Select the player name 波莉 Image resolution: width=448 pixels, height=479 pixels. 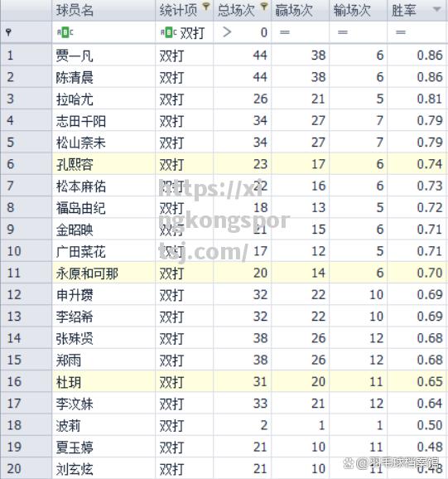[x=69, y=425]
